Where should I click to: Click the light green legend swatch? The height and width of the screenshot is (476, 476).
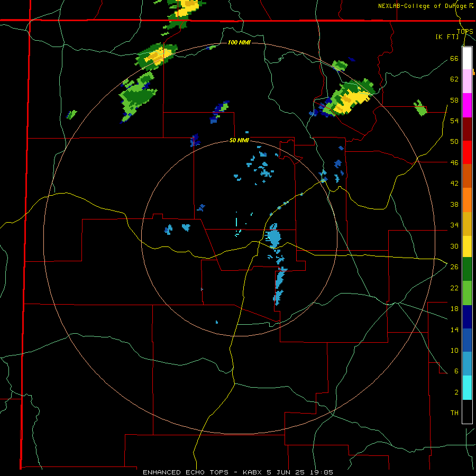[x=467, y=293]
